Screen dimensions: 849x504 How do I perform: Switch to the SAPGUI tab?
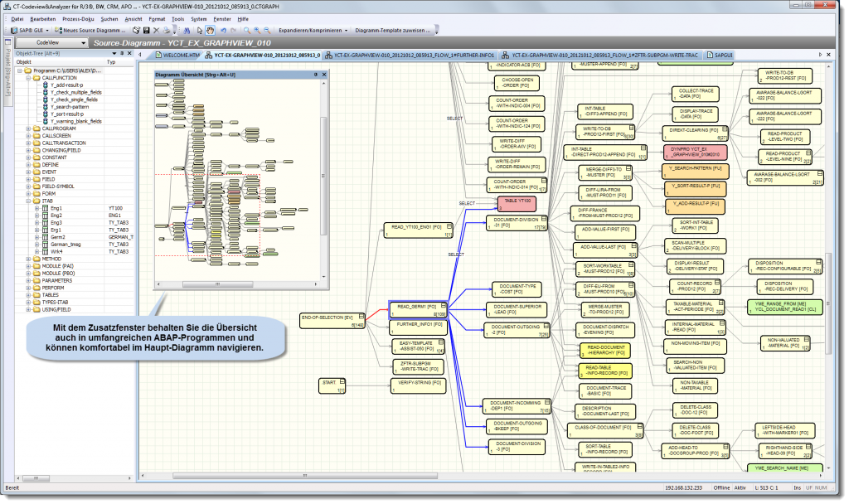(x=721, y=55)
